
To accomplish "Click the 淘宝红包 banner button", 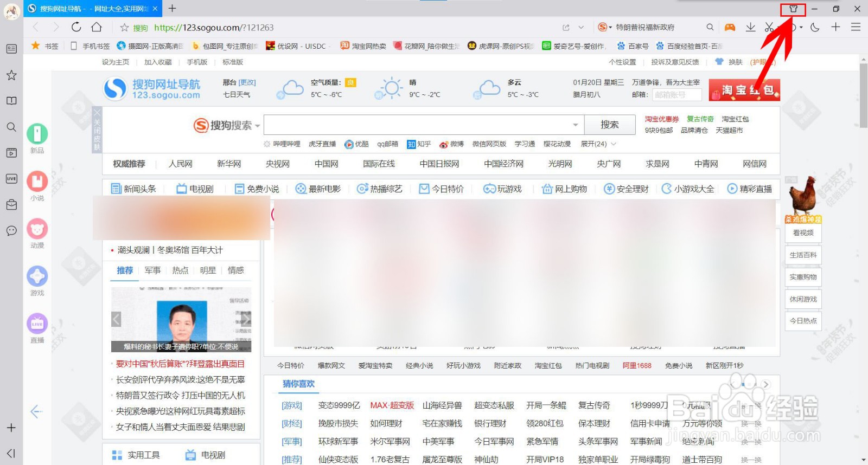I will [744, 90].
